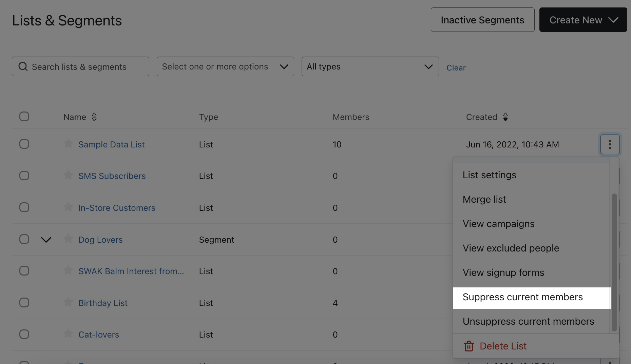Check the Sample Data List row checkbox
This screenshot has height=364, width=631.
(x=24, y=144)
